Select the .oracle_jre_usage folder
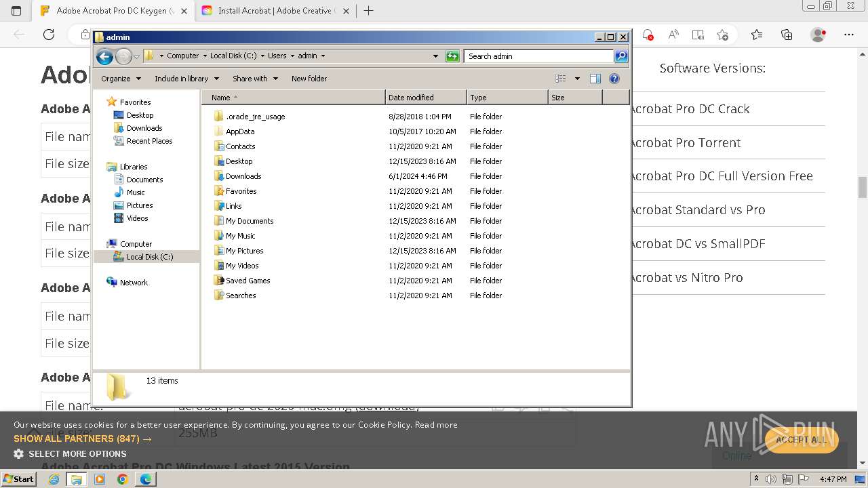Viewport: 868px width, 488px height. coord(249,117)
